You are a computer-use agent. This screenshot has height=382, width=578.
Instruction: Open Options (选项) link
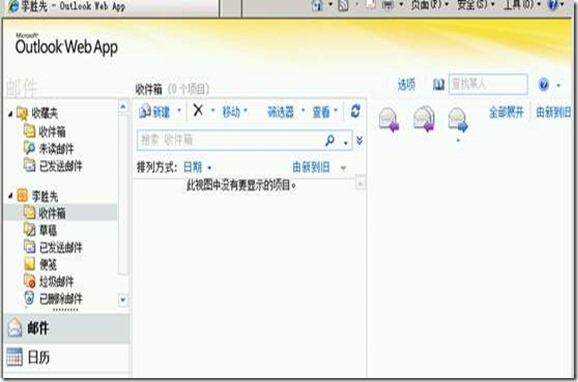[406, 85]
